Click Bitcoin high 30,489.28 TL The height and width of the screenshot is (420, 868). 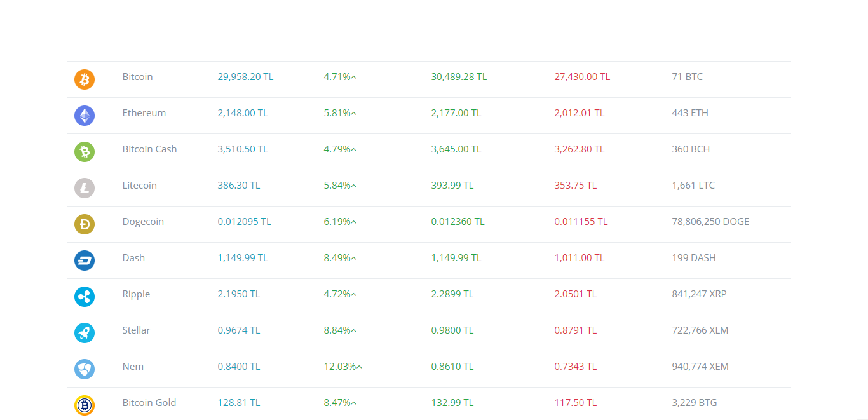459,77
